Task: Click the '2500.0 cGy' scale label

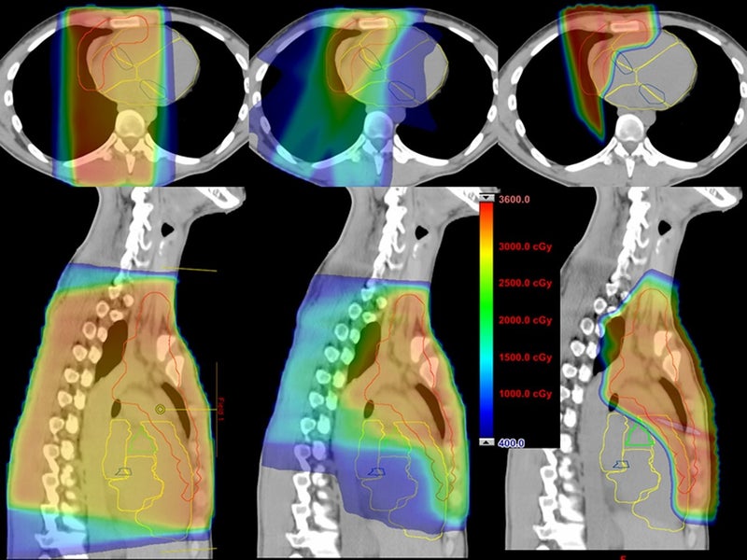Action: tap(525, 283)
